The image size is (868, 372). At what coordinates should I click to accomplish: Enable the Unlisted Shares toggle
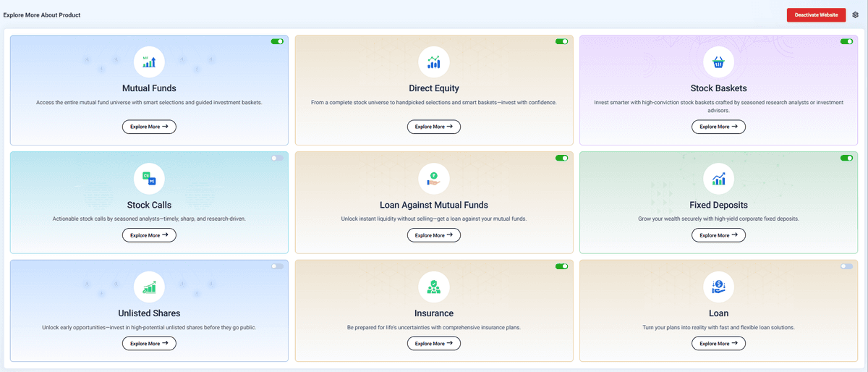pyautogui.click(x=277, y=266)
